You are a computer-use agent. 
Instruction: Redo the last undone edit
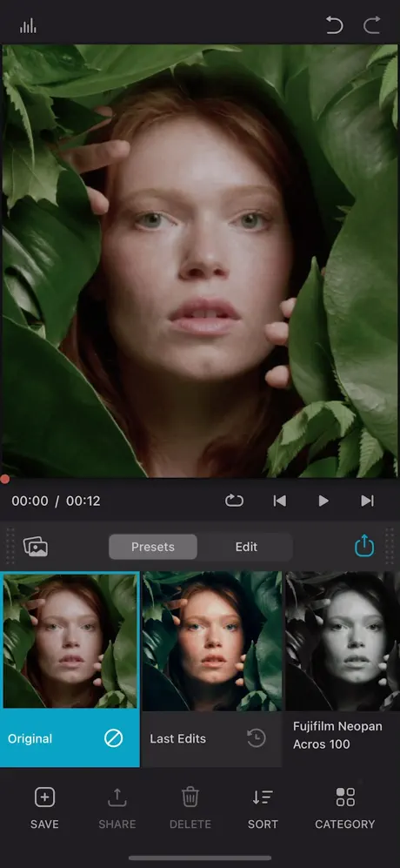coord(372,25)
